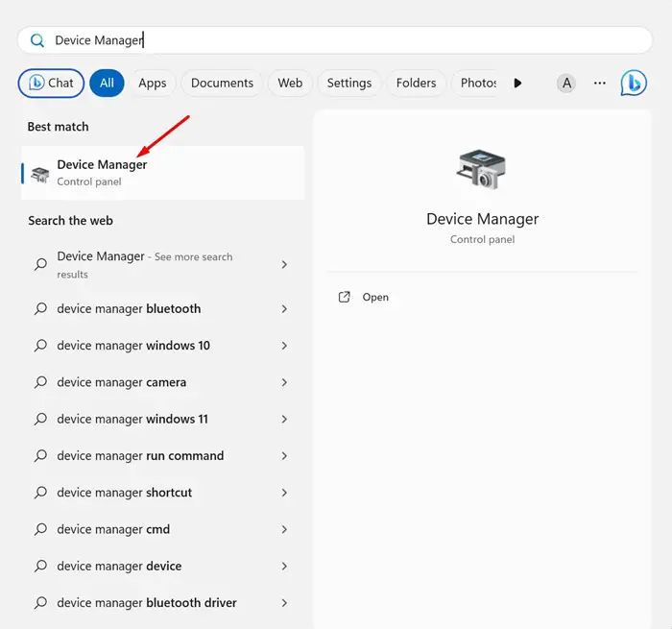Image resolution: width=672 pixels, height=629 pixels.
Task: Click into the Device Manager search field
Action: tap(335, 40)
